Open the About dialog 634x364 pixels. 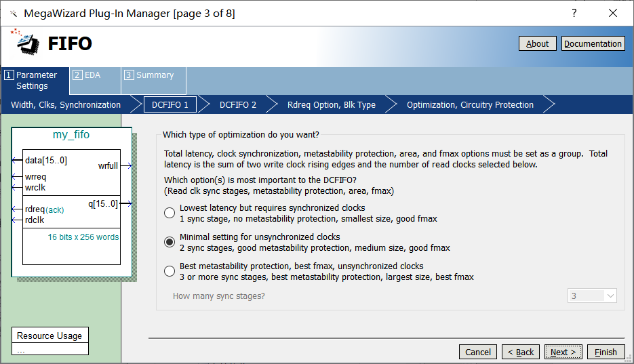(x=537, y=43)
